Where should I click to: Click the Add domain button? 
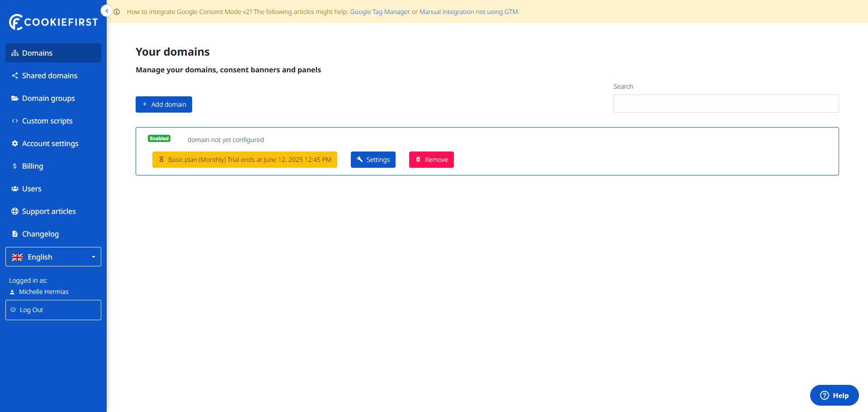(x=164, y=104)
